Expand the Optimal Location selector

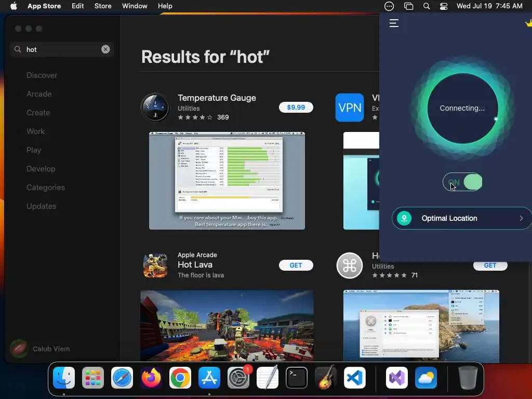pos(461,218)
